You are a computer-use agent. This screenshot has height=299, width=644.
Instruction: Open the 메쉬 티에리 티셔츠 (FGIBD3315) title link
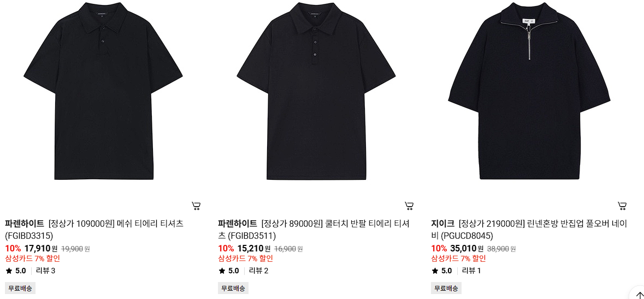[x=94, y=230]
